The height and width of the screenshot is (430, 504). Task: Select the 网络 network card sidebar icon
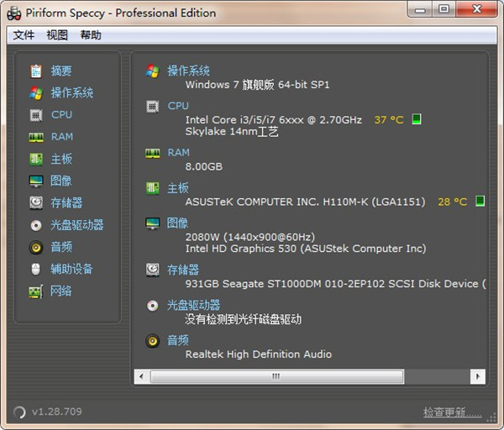click(36, 291)
